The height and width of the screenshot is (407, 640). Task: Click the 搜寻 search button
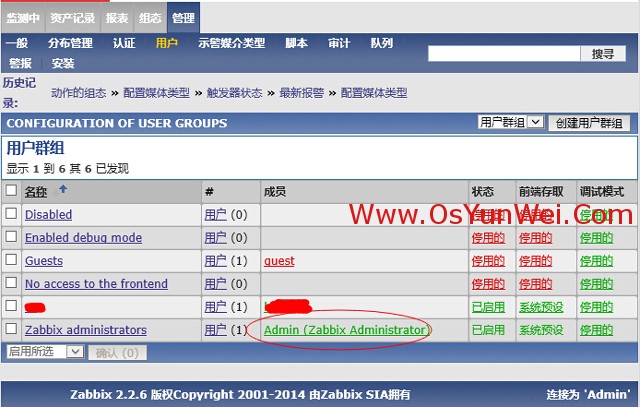click(603, 53)
